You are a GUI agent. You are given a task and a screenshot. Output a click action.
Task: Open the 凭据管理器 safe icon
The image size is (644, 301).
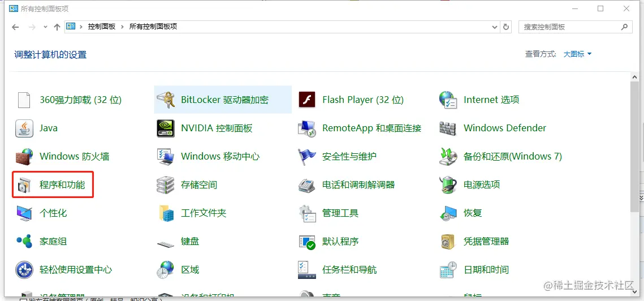(x=448, y=242)
